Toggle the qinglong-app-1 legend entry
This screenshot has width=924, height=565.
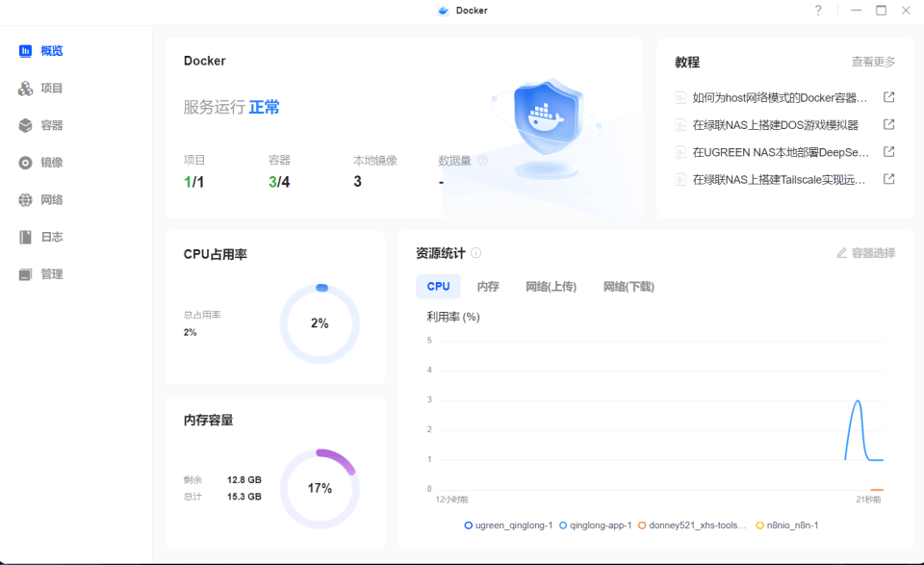point(597,525)
